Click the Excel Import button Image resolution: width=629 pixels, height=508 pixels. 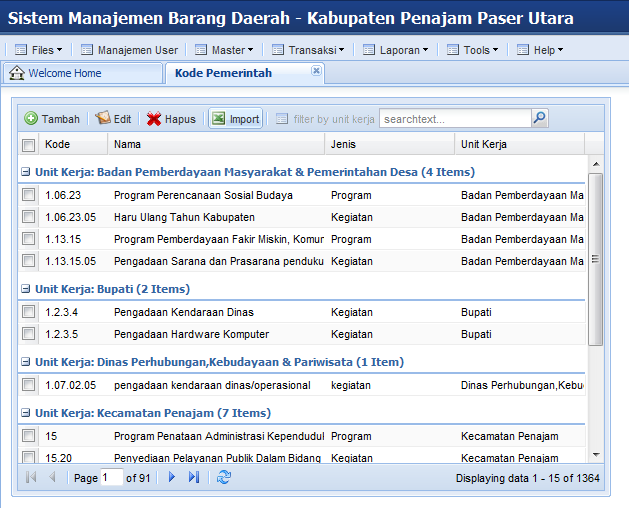click(235, 118)
